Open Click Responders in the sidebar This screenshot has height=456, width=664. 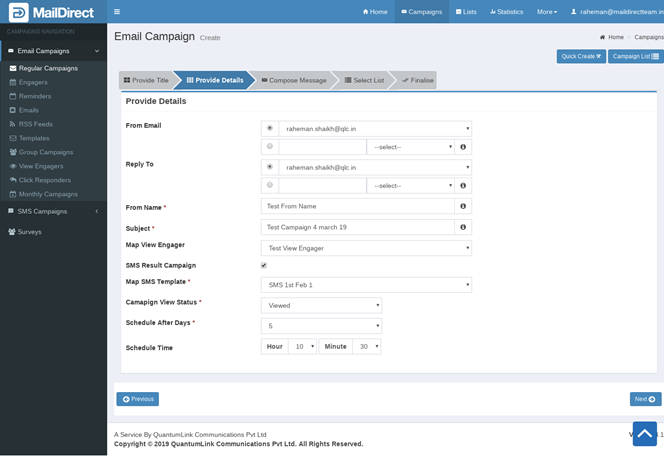[44, 180]
